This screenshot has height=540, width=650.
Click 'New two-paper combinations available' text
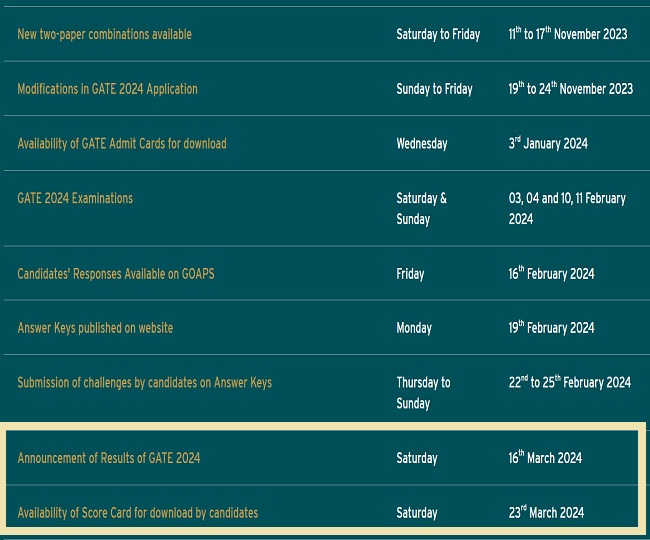[x=104, y=34]
